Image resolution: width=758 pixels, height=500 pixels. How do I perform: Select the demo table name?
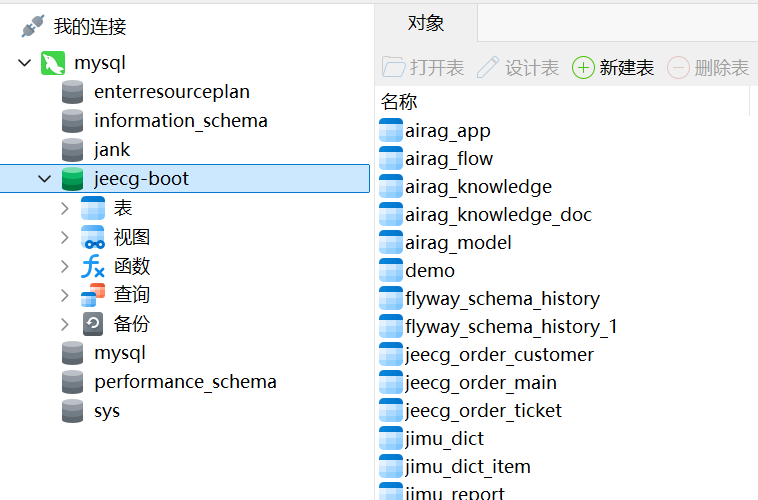(x=430, y=271)
